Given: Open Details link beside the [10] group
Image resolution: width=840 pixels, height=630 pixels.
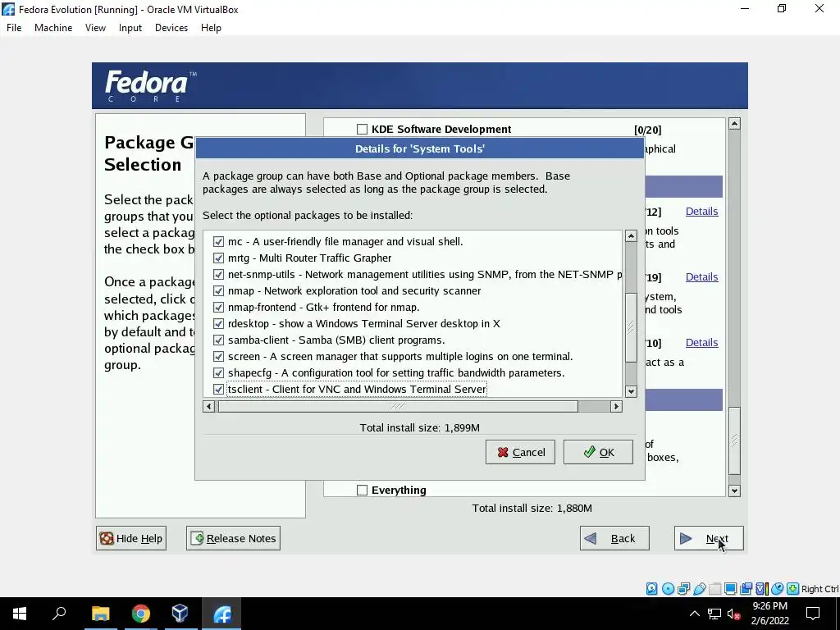Looking at the screenshot, I should point(702,343).
